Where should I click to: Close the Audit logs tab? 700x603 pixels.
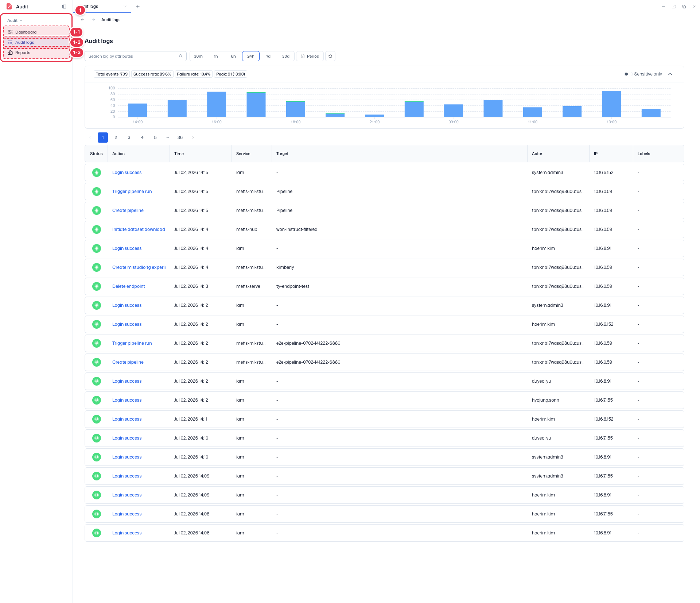125,7
